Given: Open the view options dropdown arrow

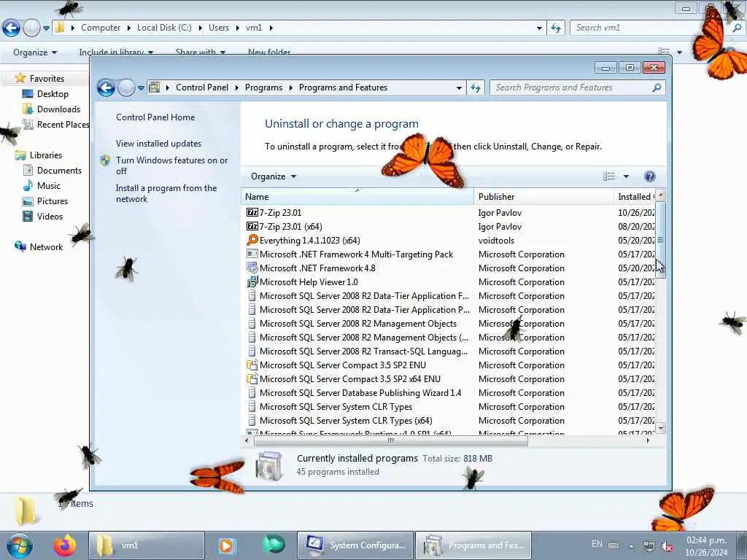Looking at the screenshot, I should click(x=626, y=176).
